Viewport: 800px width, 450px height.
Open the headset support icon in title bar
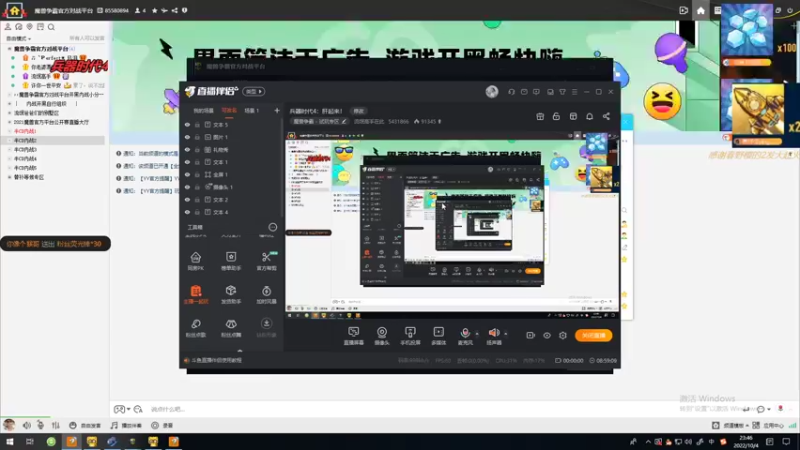511,92
